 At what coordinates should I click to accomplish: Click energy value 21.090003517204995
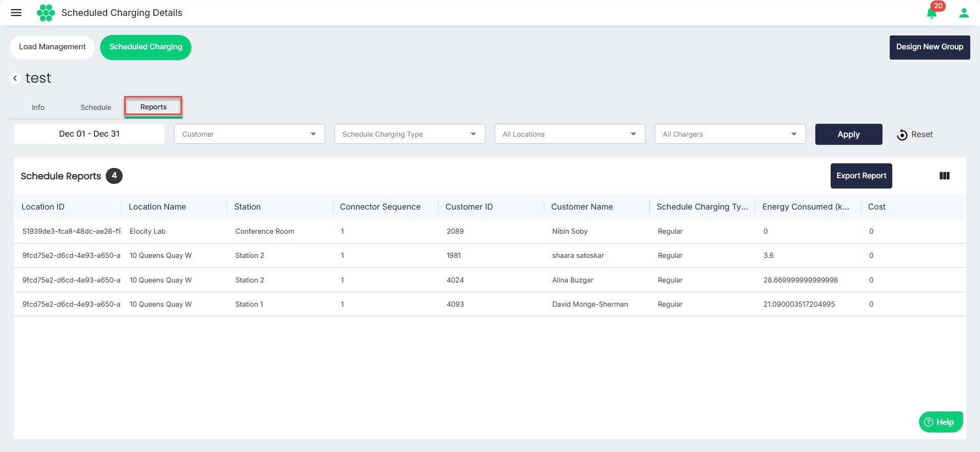tap(799, 304)
